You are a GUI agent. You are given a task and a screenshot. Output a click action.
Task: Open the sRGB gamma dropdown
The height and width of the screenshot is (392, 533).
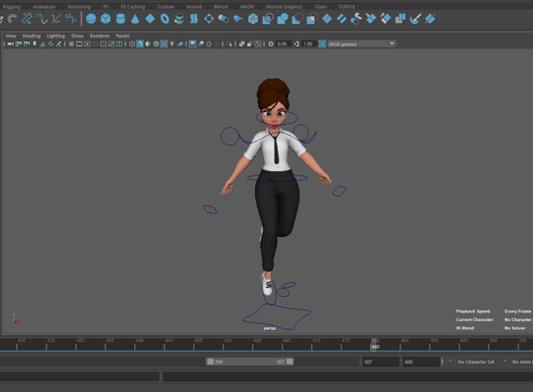point(361,44)
